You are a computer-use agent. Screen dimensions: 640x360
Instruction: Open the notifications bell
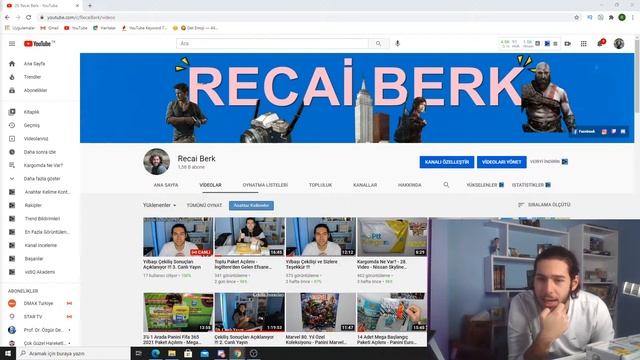[600, 43]
